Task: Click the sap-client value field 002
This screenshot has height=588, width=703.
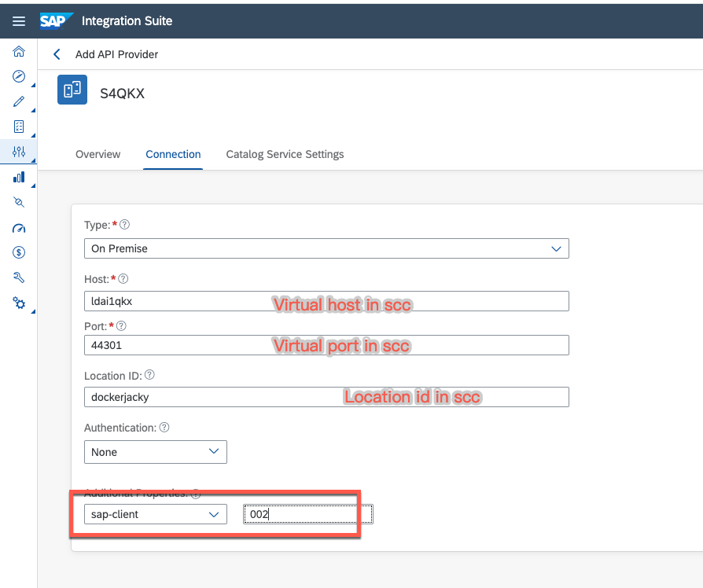Action: [x=308, y=514]
